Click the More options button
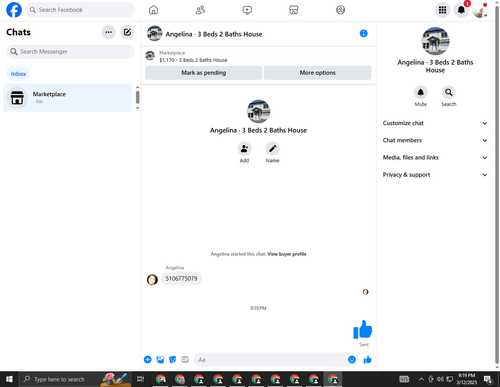 [317, 73]
